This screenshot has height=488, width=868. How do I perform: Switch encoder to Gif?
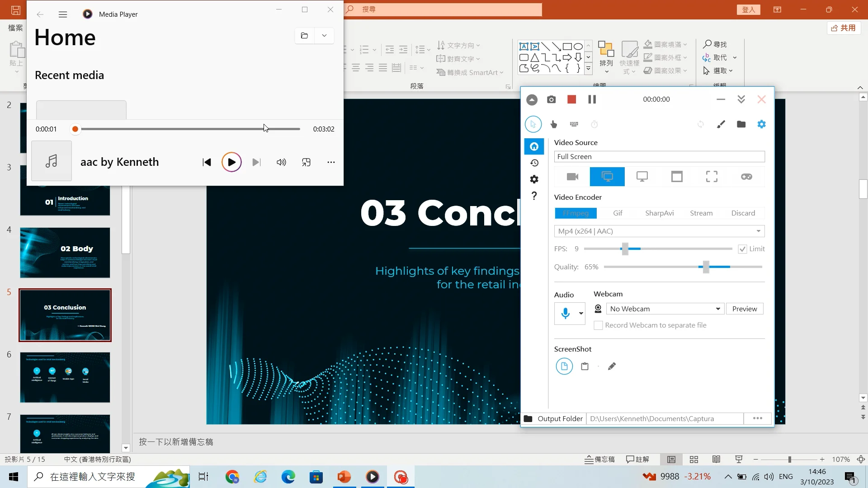point(618,213)
